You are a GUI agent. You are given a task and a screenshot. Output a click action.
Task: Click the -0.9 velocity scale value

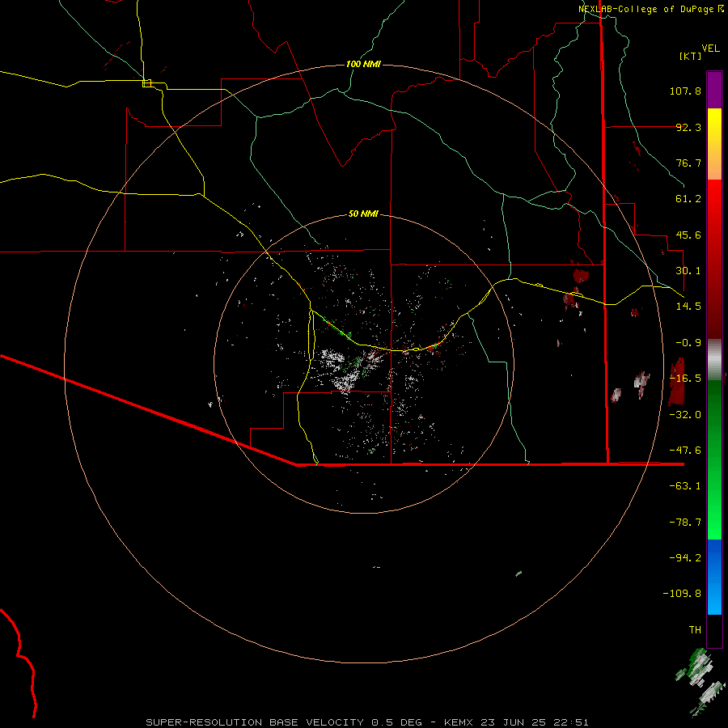pos(688,343)
